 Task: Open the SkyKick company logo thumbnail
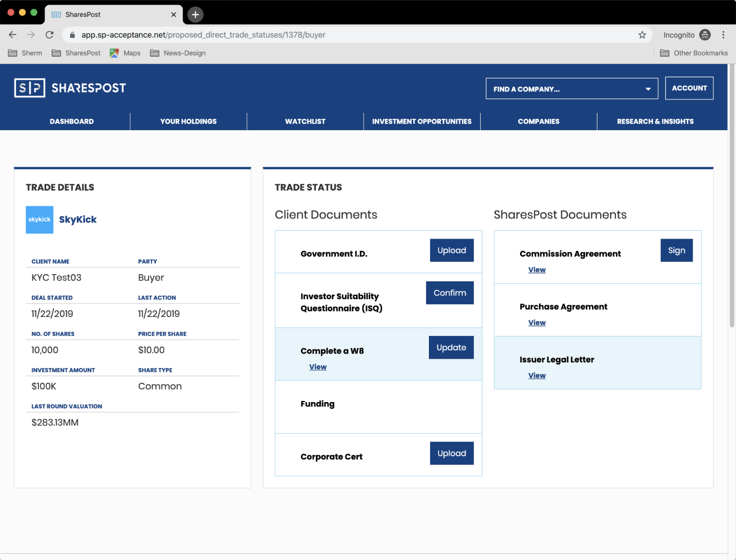click(x=39, y=220)
